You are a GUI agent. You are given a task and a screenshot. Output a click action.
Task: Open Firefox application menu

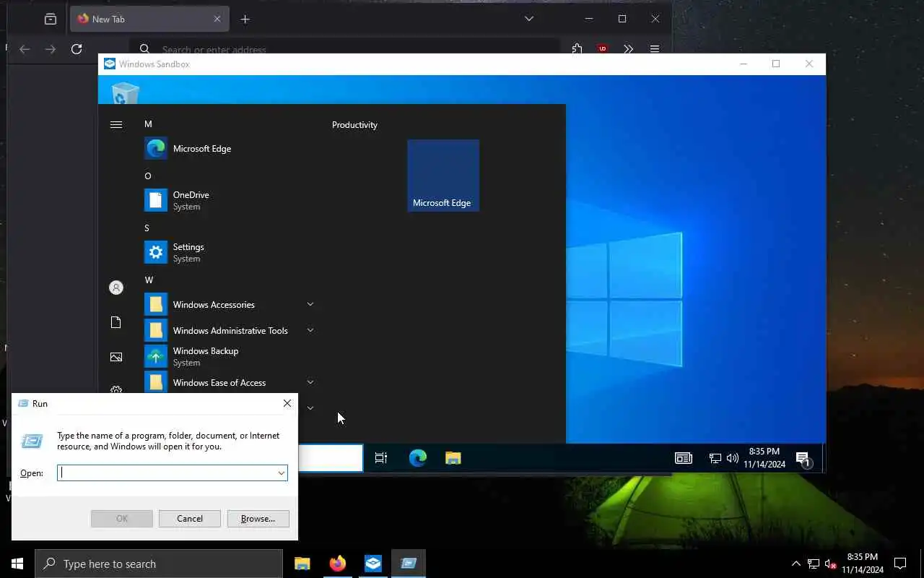655,48
